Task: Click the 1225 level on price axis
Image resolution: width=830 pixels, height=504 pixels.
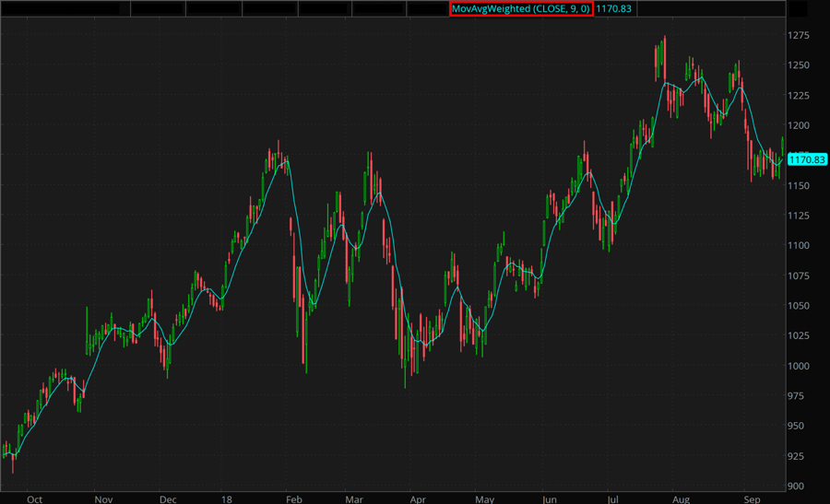Action: point(800,96)
